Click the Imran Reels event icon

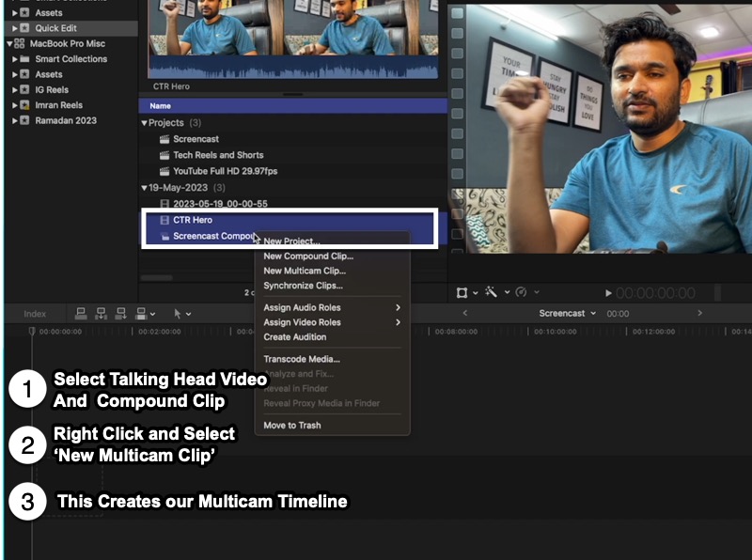pyautogui.click(x=25, y=105)
